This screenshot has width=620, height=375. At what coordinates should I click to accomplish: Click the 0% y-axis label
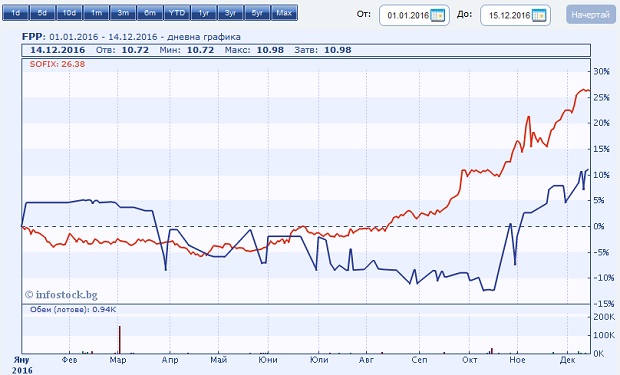tap(599, 226)
